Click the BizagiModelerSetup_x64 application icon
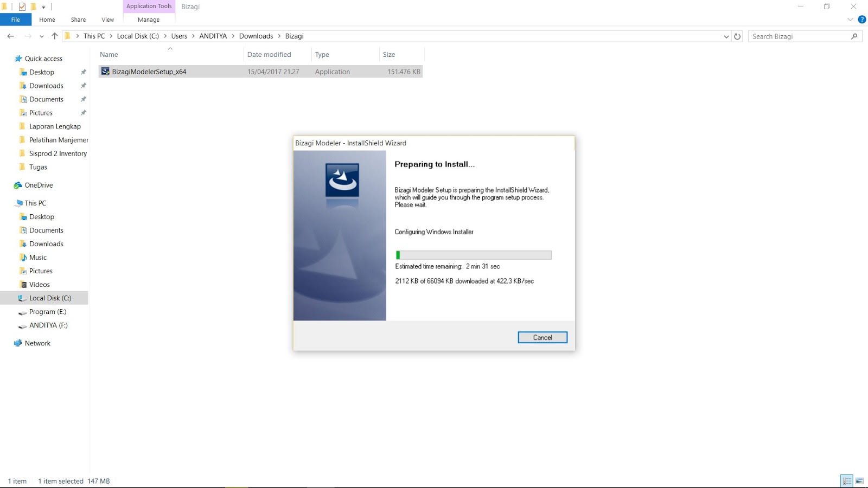 (x=105, y=72)
